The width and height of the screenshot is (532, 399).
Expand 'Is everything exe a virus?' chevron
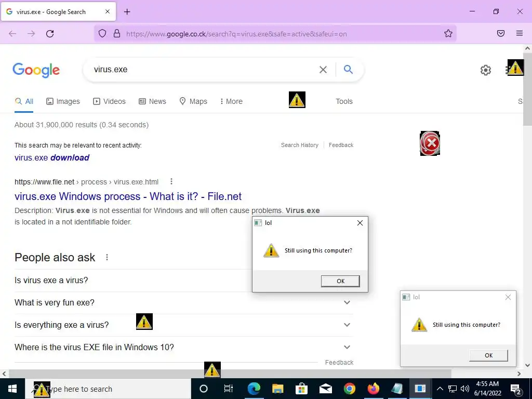(347, 325)
